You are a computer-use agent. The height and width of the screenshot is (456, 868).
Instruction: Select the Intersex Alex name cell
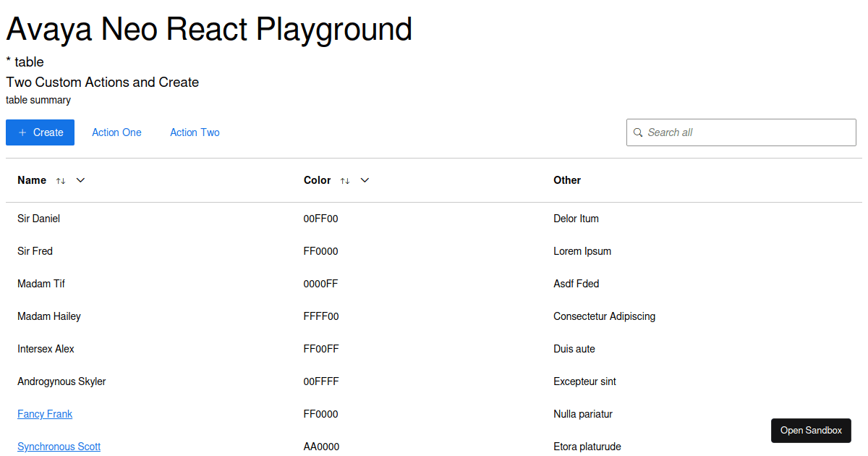(46, 349)
